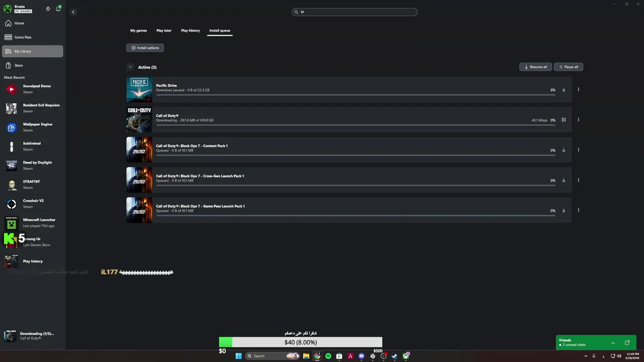Open Resident Evil Requiem from Most Recent
The height and width of the screenshot is (362, 644).
pos(33,108)
